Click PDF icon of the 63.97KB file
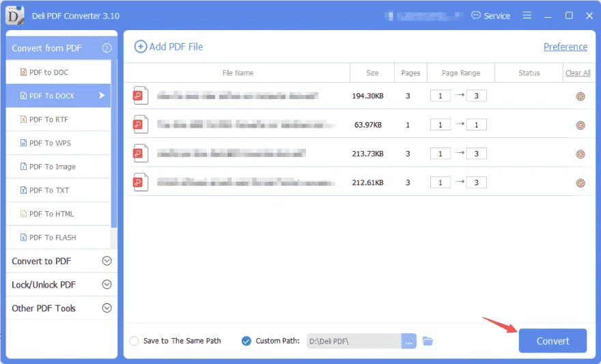This screenshot has height=364, width=601. click(x=141, y=124)
